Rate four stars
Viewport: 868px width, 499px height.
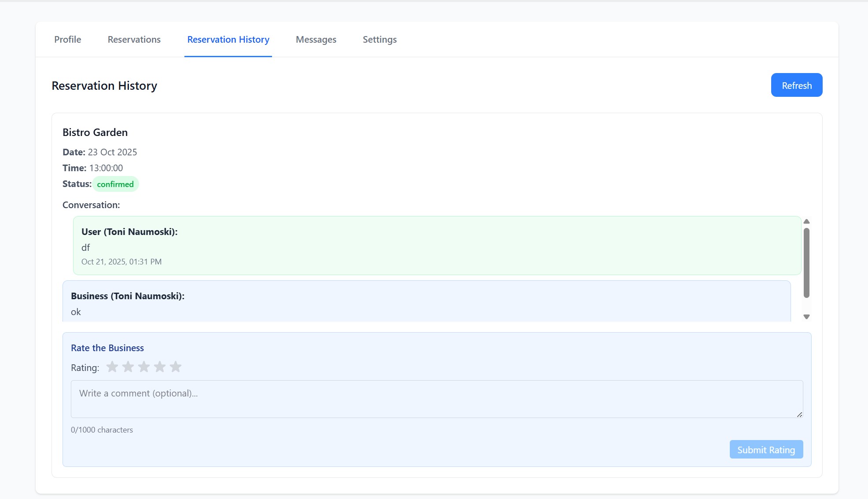(160, 367)
